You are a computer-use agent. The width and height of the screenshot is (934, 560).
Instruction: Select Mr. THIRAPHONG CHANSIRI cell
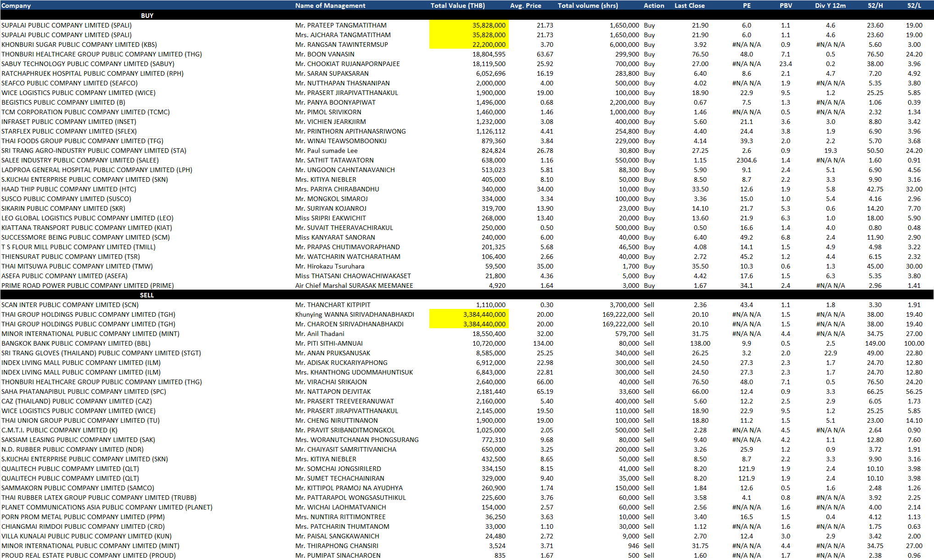tap(337, 546)
